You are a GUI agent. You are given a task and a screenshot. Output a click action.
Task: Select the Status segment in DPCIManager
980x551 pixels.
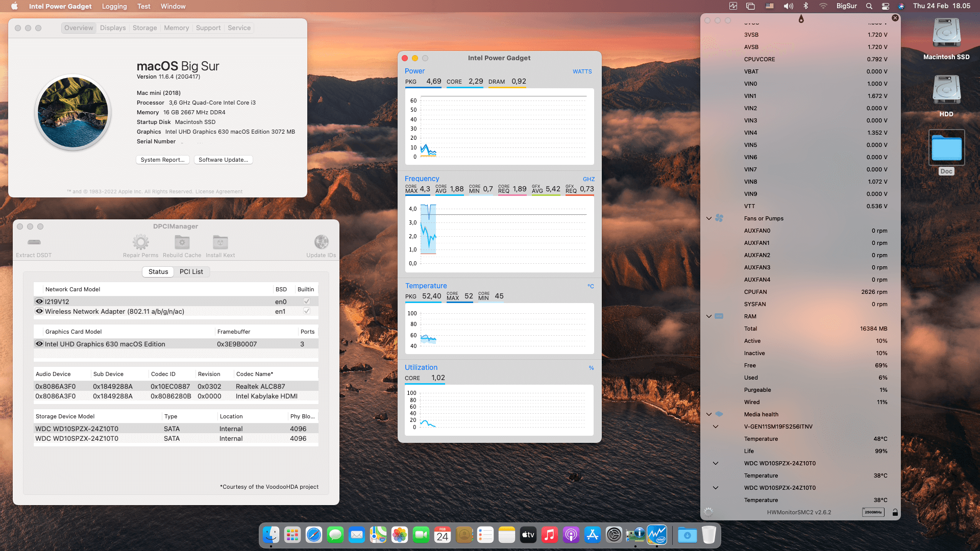pos(158,271)
